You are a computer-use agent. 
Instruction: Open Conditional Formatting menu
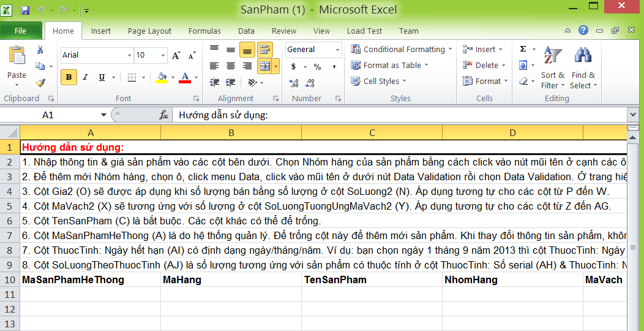pyautogui.click(x=401, y=49)
